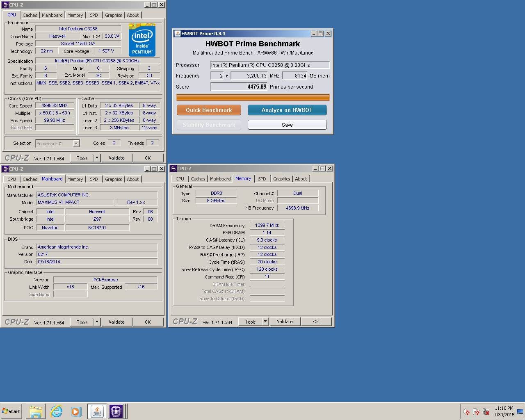Viewport: 525px width, 420px height.
Task: Select Core Speed value 4998.83 MHz
Action: pos(55,105)
